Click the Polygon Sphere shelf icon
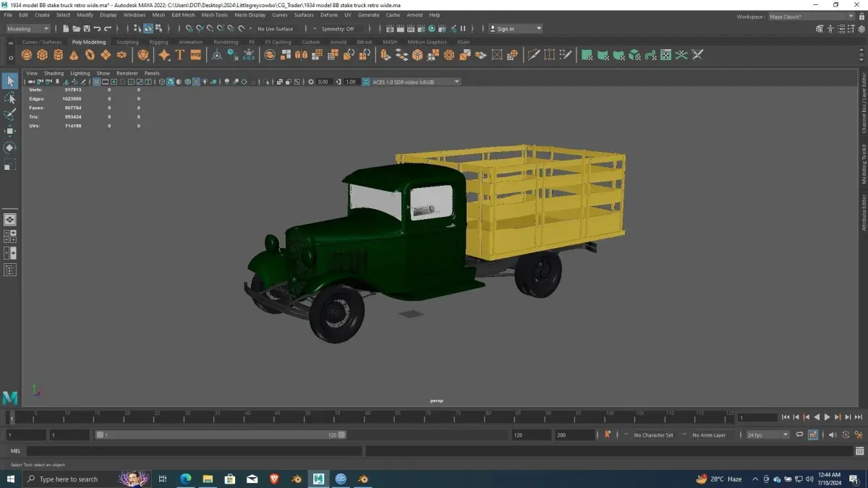868x488 pixels. (x=27, y=55)
